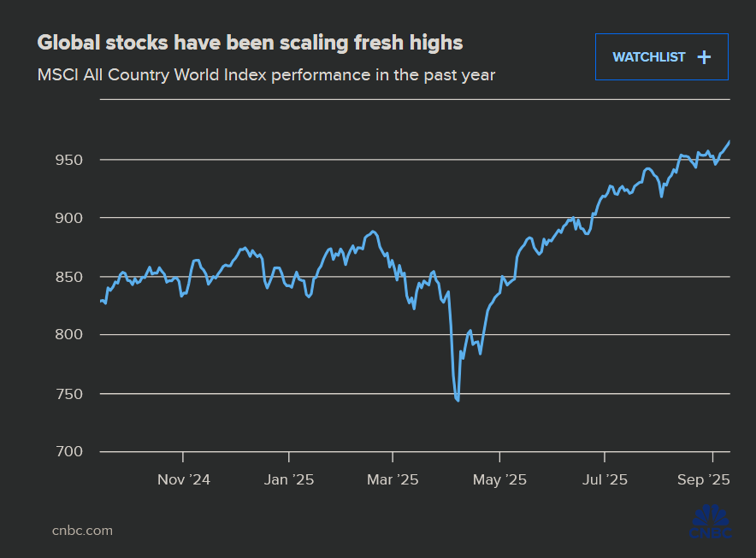Click the April low point of the line
This screenshot has height=558, width=756.
tap(458, 400)
